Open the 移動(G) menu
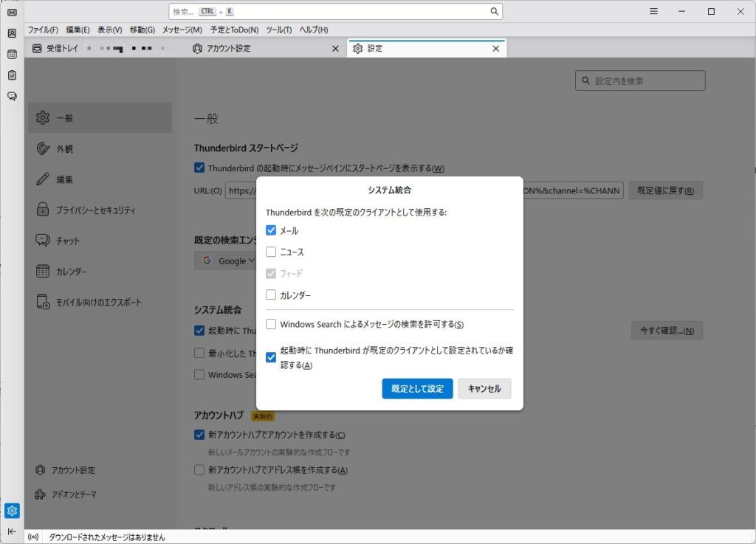Screen dimensions: 756x544 142,30
